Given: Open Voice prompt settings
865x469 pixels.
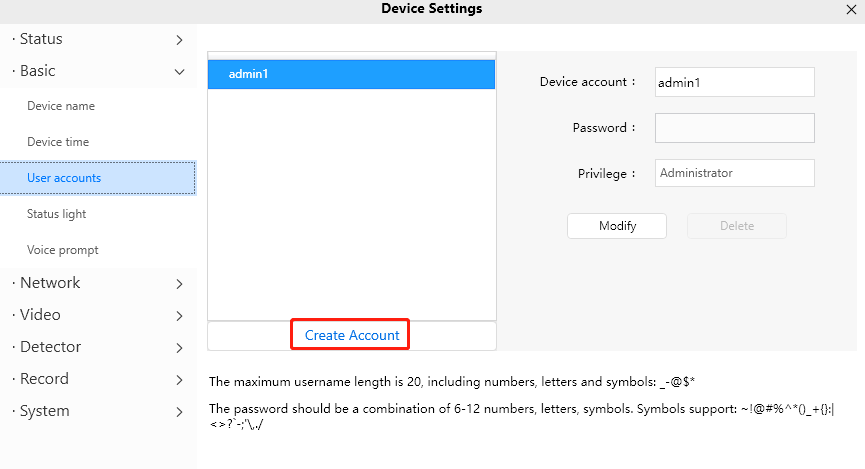Looking at the screenshot, I should pos(62,250).
